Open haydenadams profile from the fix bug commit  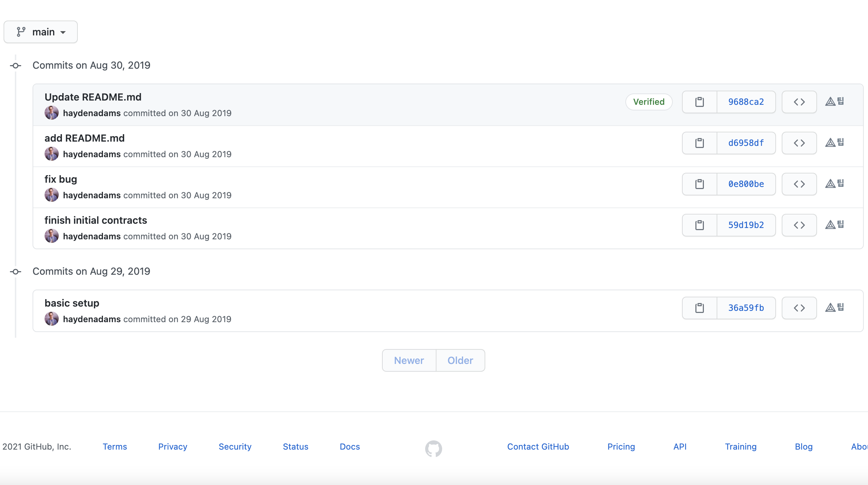point(92,195)
